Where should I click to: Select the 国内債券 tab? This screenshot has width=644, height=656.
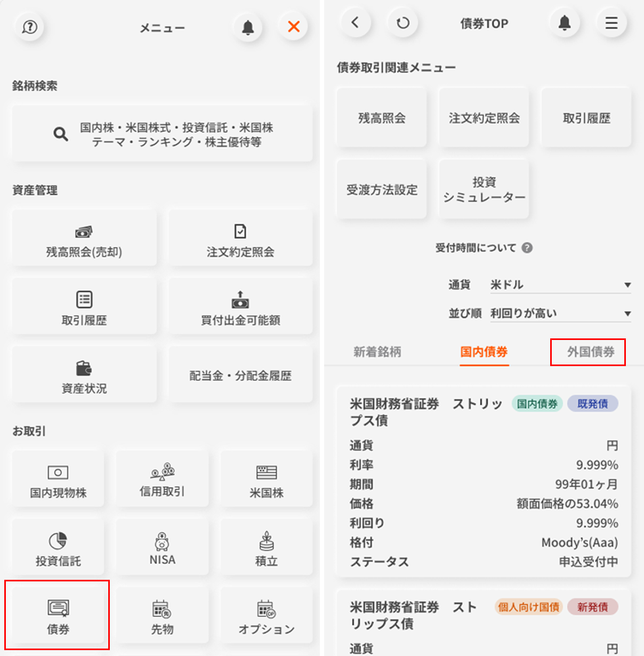(x=484, y=352)
